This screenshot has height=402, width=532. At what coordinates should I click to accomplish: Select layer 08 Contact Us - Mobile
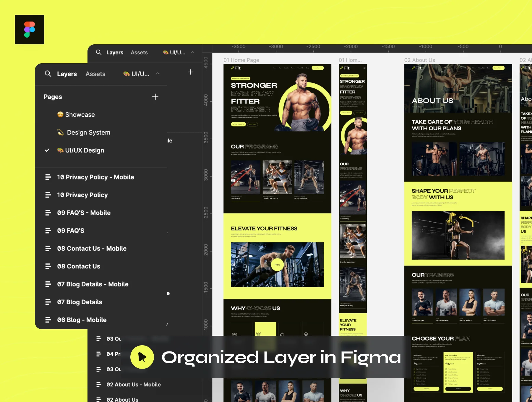click(92, 248)
